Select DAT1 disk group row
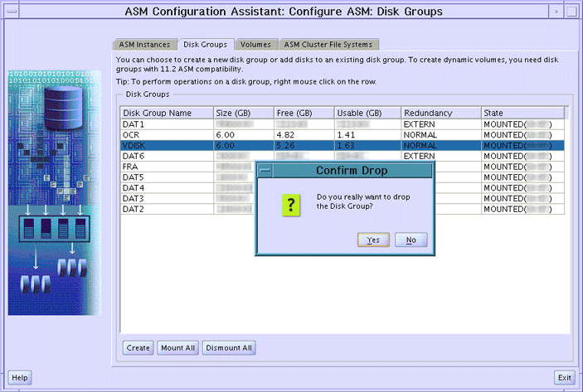The height and width of the screenshot is (392, 583). click(x=343, y=124)
